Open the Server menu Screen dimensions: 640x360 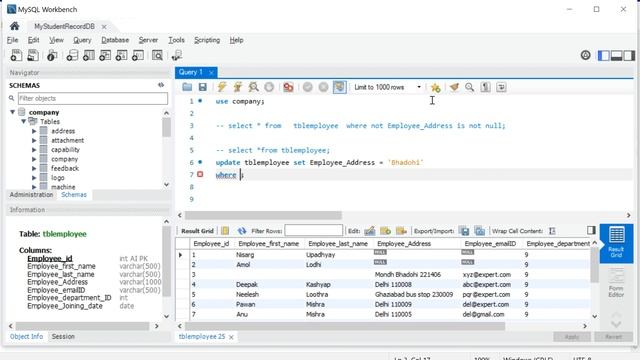[148, 40]
